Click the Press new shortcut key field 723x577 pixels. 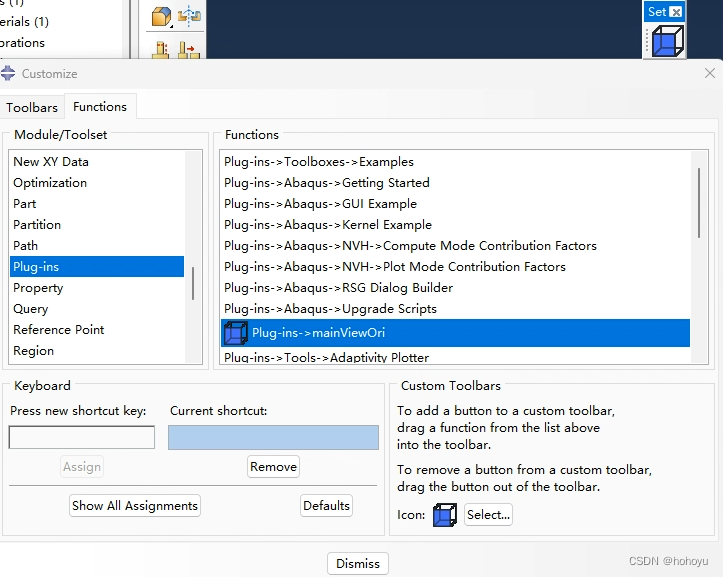pyautogui.click(x=82, y=437)
